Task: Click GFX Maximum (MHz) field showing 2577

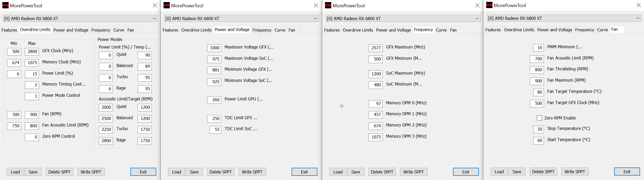Action: point(376,48)
